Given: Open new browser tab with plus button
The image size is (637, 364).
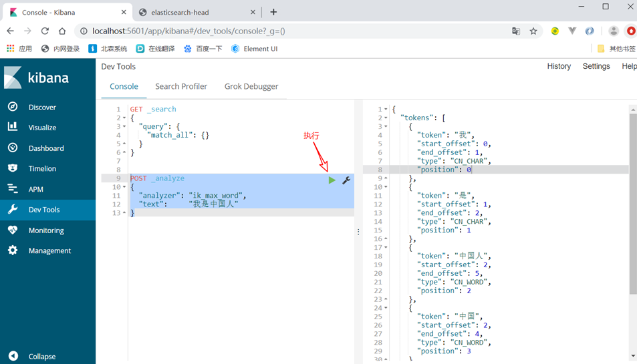Looking at the screenshot, I should tap(273, 12).
